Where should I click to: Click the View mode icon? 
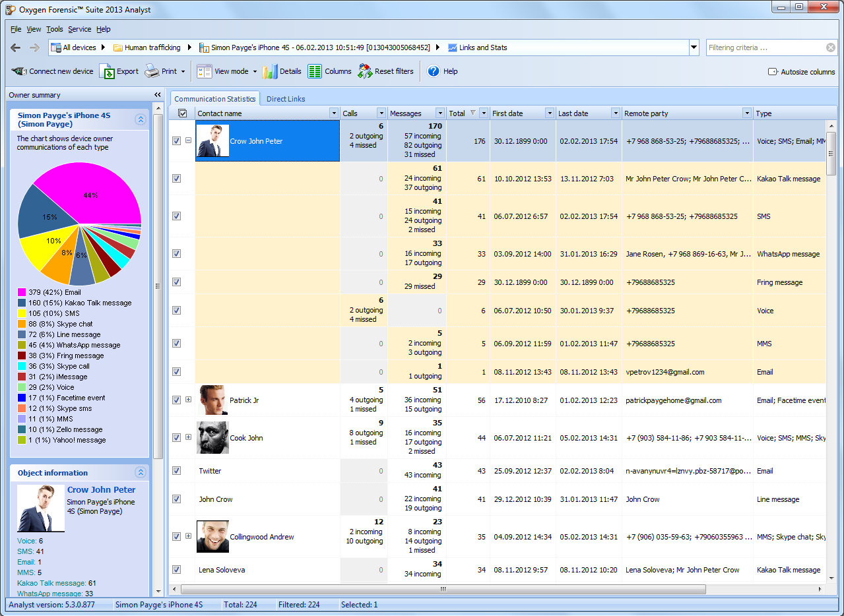(205, 71)
